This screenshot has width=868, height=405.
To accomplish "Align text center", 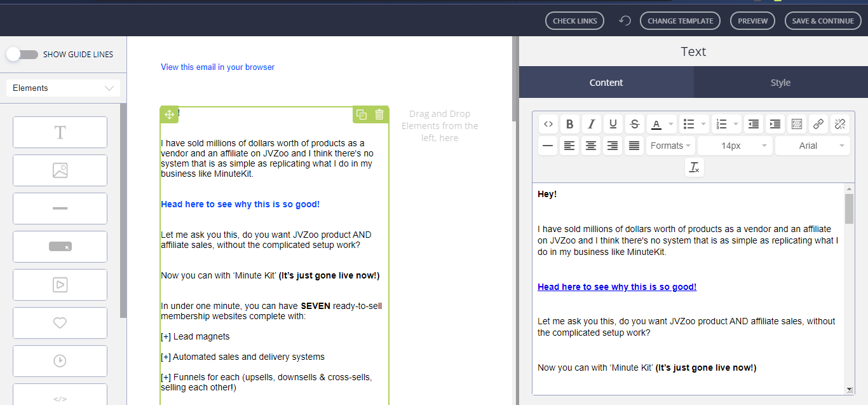I will coord(591,146).
